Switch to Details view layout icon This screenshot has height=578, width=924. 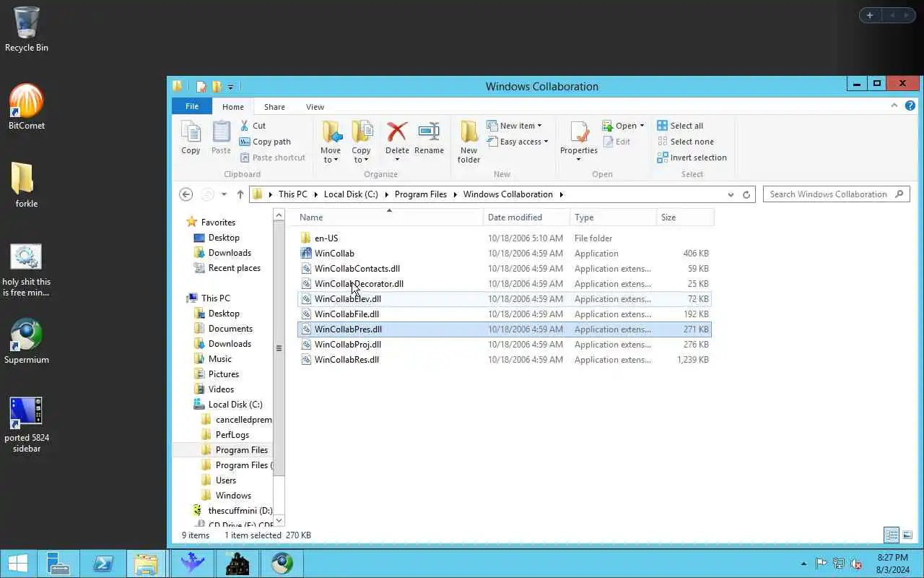[892, 535]
